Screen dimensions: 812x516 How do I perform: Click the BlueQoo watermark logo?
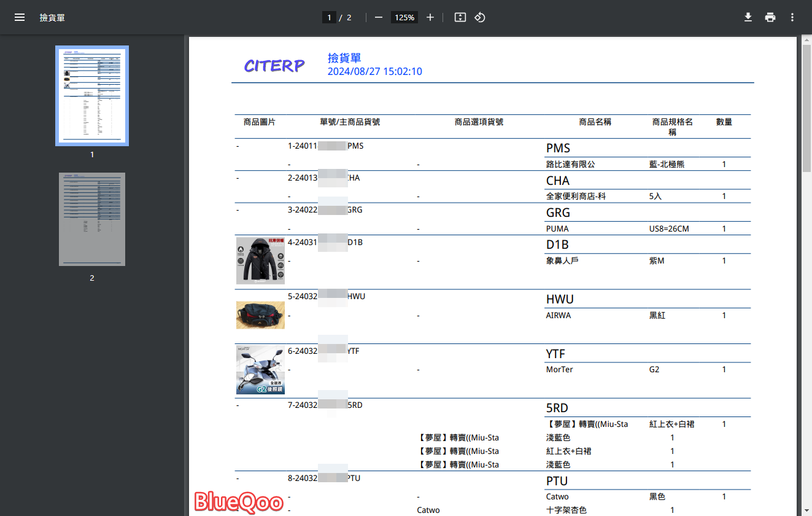point(239,502)
